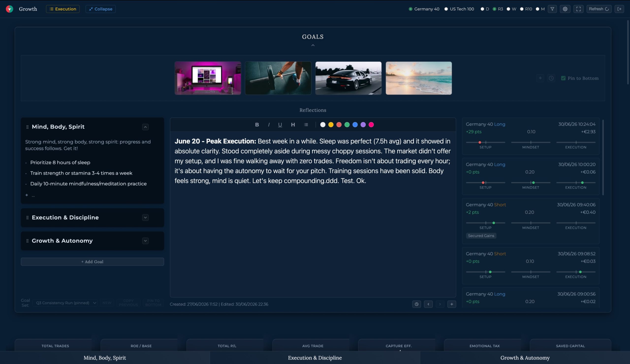Choose purple text color swatch
The height and width of the screenshot is (364, 630).
tap(363, 125)
